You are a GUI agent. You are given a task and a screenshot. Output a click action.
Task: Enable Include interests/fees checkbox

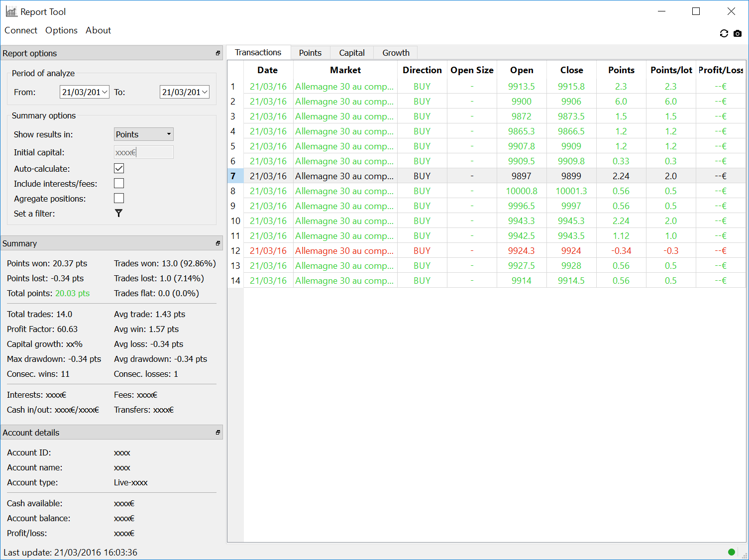tap(119, 183)
